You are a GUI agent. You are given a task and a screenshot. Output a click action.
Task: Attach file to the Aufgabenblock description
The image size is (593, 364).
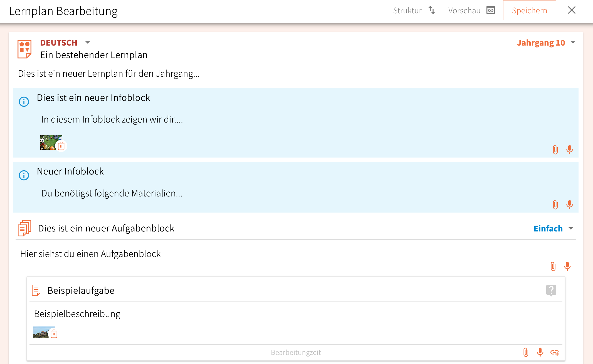click(x=553, y=266)
